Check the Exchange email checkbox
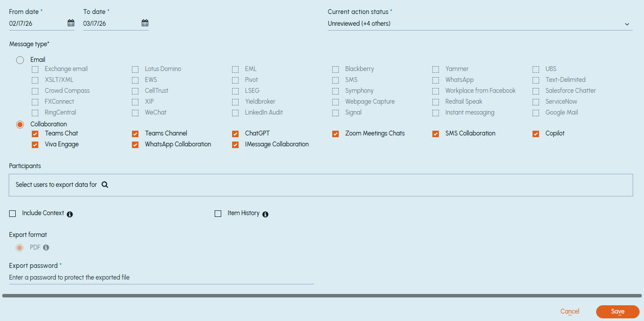Image resolution: width=644 pixels, height=321 pixels. click(x=35, y=69)
